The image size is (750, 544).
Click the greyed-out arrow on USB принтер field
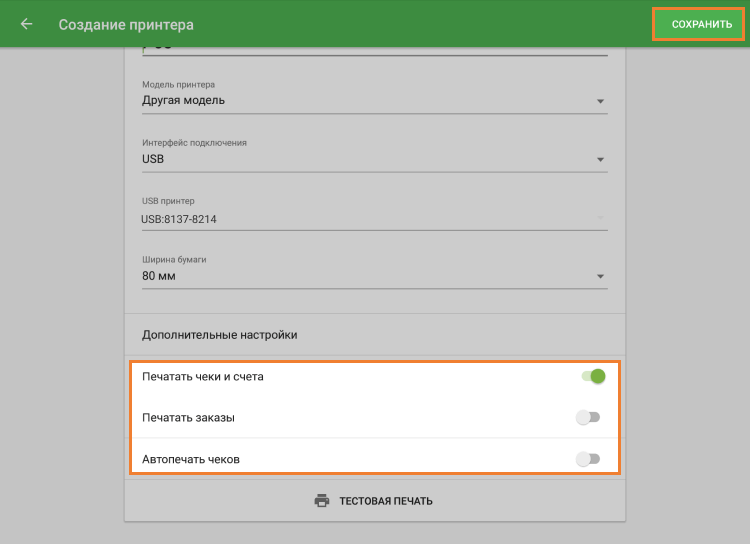tap(600, 218)
